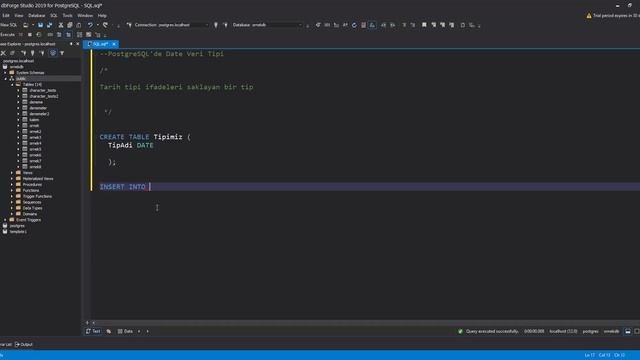Click the Open file folder icon
This screenshot has width=640, height=360.
26,25
